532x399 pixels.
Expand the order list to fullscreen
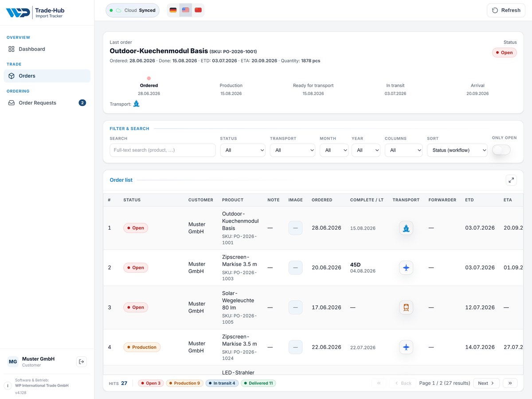[x=511, y=180]
